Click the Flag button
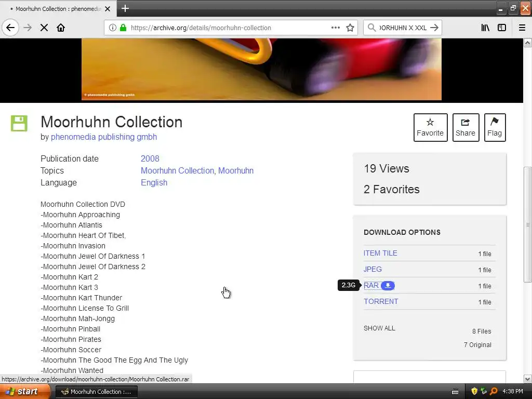 (495, 128)
